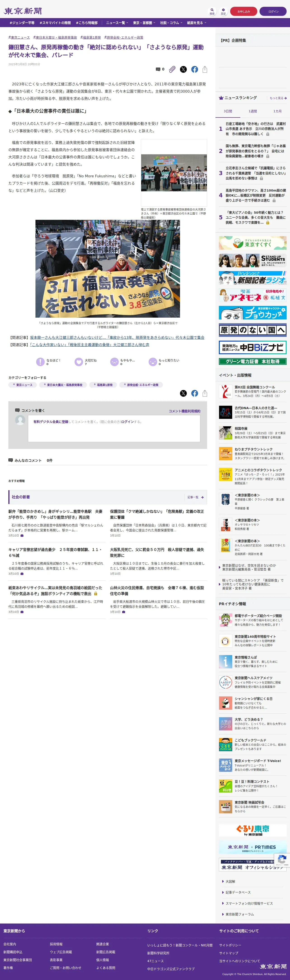React with もっと知りたい icon
290x980 pixels.
[153, 362]
